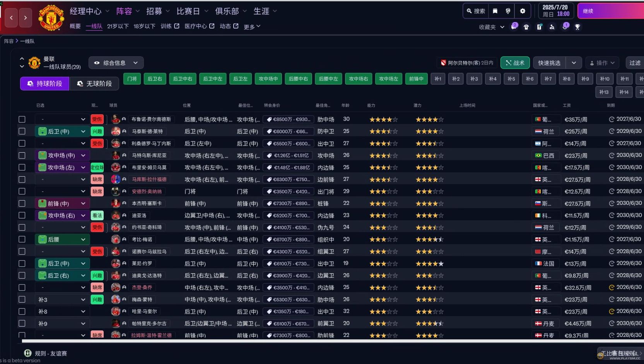The height and width of the screenshot is (364, 644).
Task: Open the 战术 tactics button
Action: tap(515, 63)
